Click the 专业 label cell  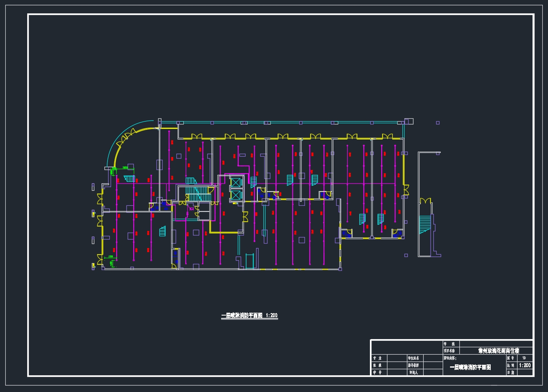pos(378,358)
